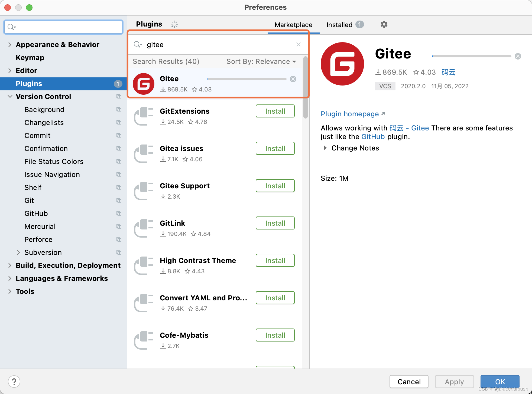The width and height of the screenshot is (532, 394).
Task: Select Sort By Relevance dropdown
Action: 261,61
